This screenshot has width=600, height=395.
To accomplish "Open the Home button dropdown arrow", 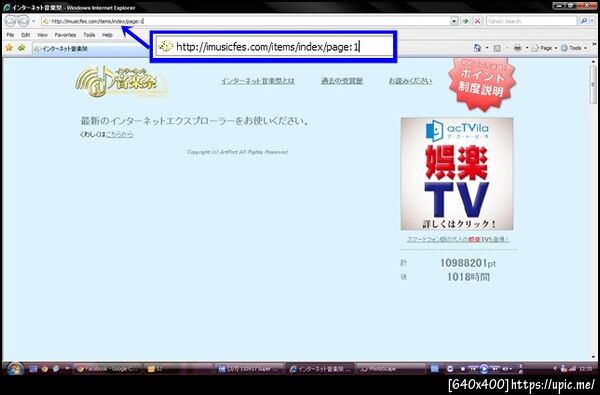I will [487, 48].
